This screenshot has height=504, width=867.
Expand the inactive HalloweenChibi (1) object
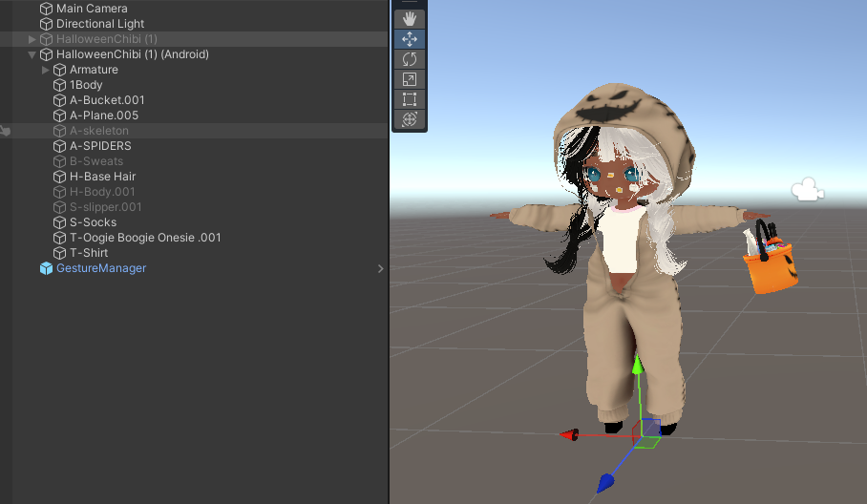(x=32, y=39)
